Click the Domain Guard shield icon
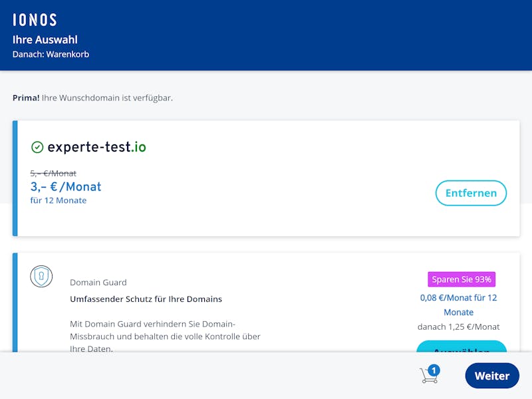The height and width of the screenshot is (399, 532). 41,276
